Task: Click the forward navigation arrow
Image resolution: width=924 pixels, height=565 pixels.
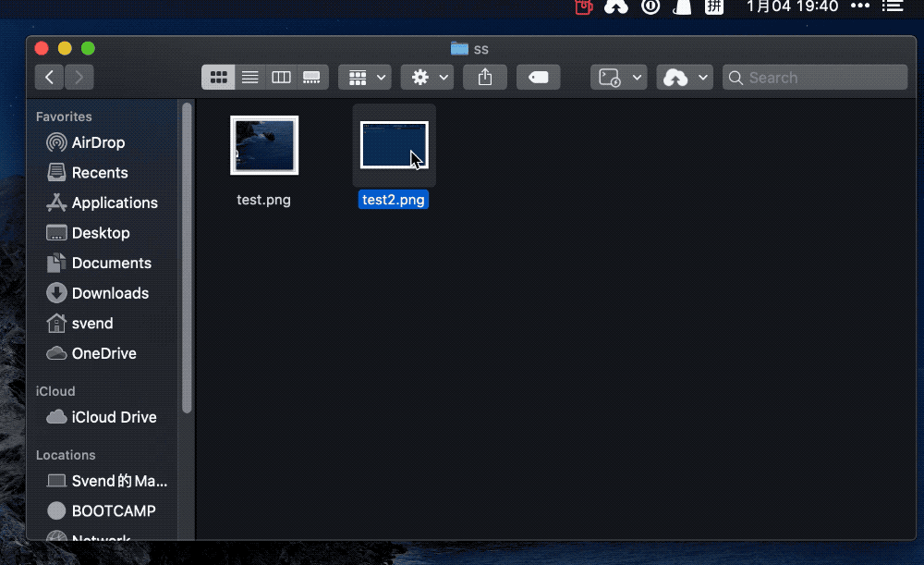Action: pos(79,78)
